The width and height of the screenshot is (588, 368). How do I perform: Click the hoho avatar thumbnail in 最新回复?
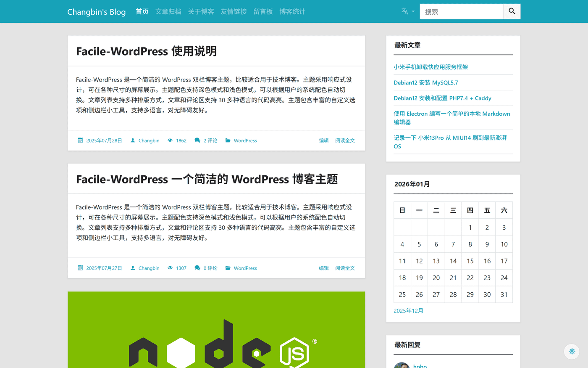point(401,365)
